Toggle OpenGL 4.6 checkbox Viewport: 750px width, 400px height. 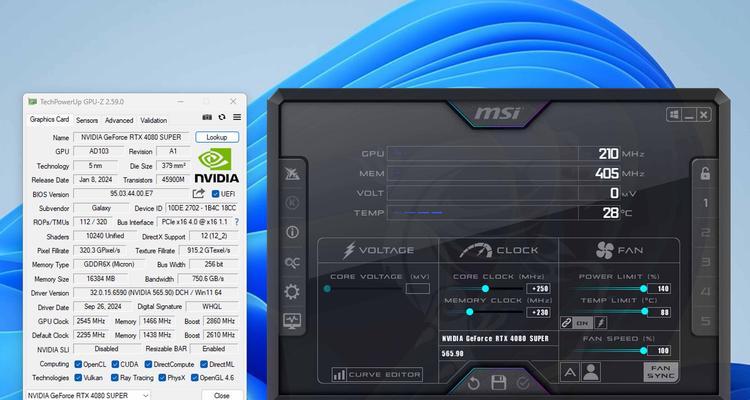click(x=194, y=378)
